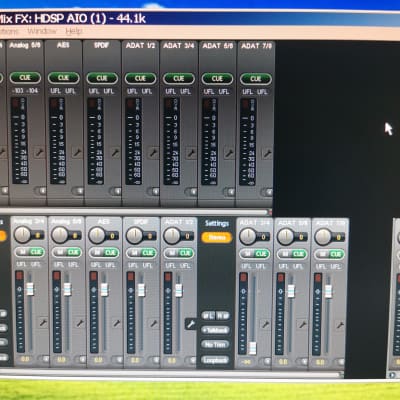Image resolution: width=400 pixels, height=400 pixels.
Task: Expand the top Analog 5/6 strip arrow
Action: coord(41,191)
